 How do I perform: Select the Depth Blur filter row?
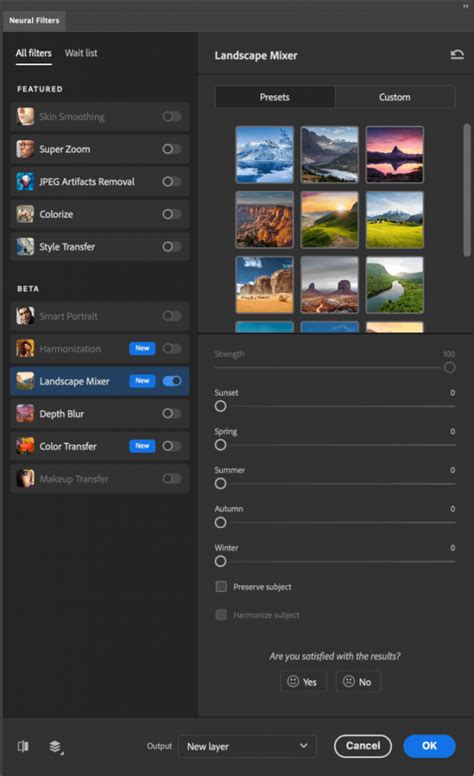click(x=99, y=414)
